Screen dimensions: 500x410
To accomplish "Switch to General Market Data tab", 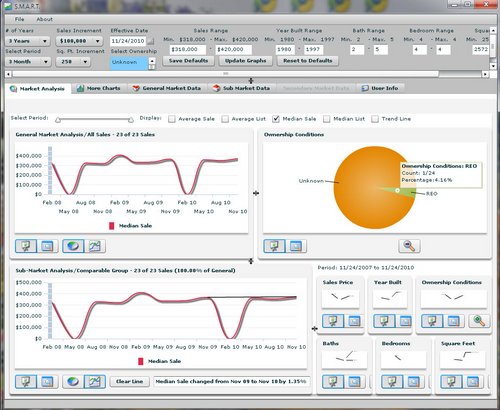I will (x=167, y=88).
